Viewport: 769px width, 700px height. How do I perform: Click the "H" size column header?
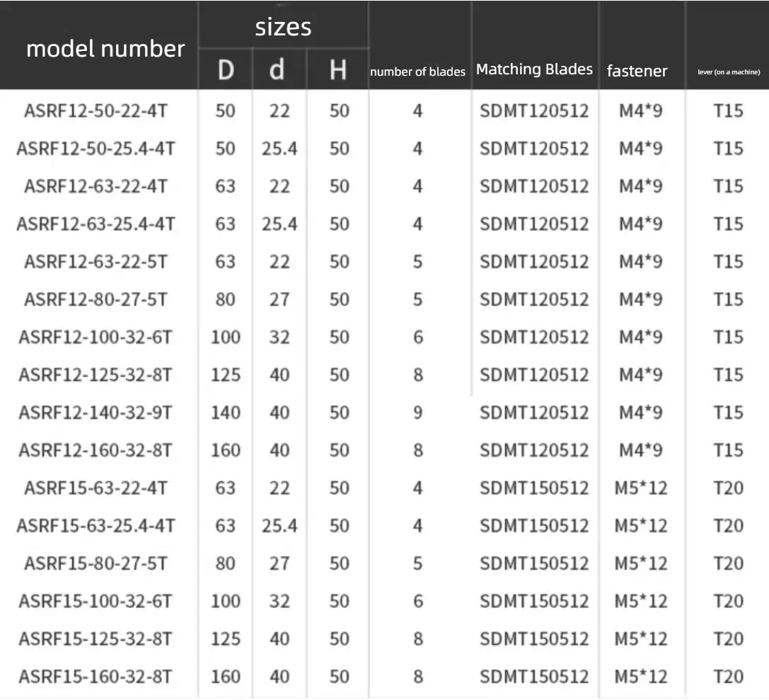[339, 70]
